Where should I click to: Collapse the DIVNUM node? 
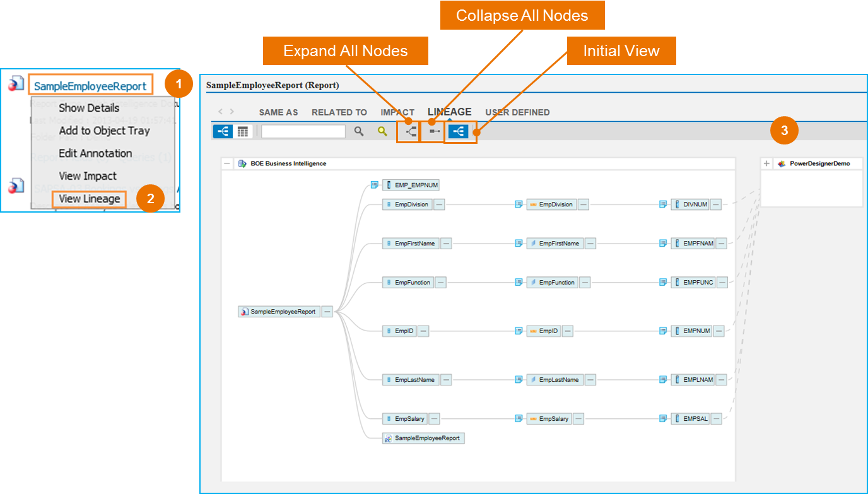pos(716,204)
